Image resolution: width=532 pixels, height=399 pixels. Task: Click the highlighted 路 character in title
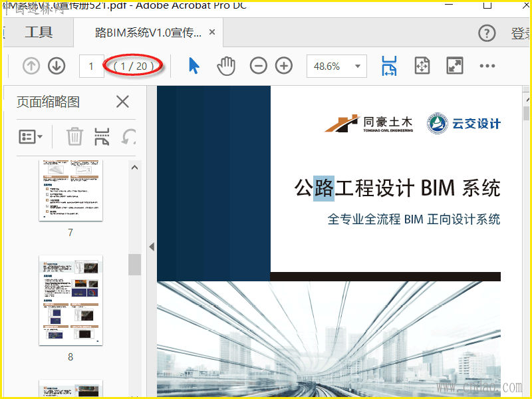(x=324, y=188)
